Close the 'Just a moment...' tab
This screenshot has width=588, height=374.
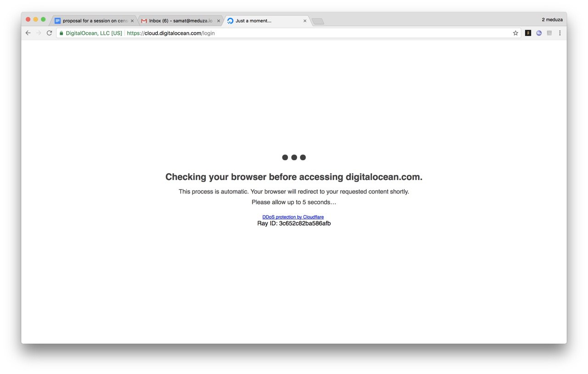pyautogui.click(x=305, y=21)
